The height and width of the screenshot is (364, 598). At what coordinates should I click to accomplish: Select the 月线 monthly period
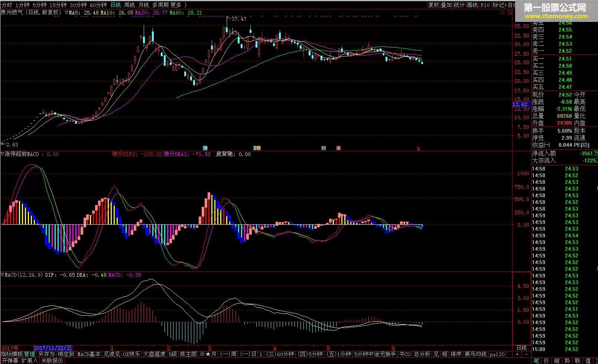143,5
